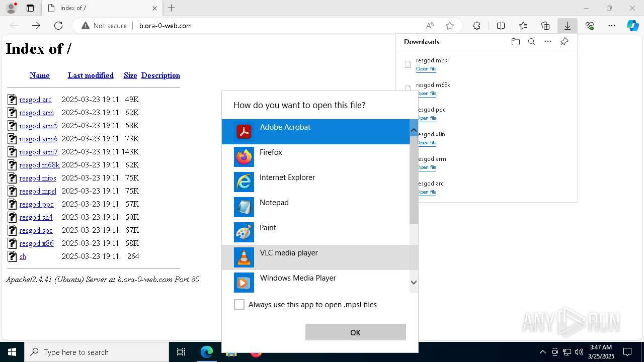Open the Windows Start menu
The image size is (644, 362).
(x=12, y=352)
